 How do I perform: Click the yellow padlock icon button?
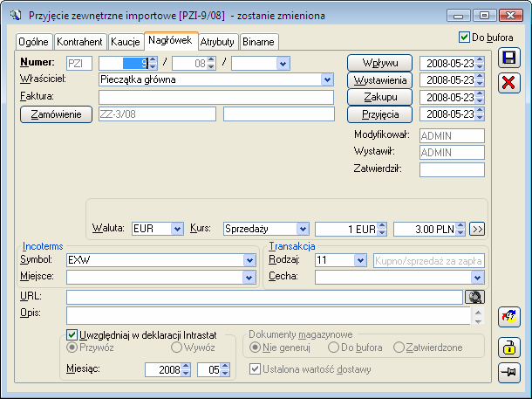pyautogui.click(x=509, y=347)
